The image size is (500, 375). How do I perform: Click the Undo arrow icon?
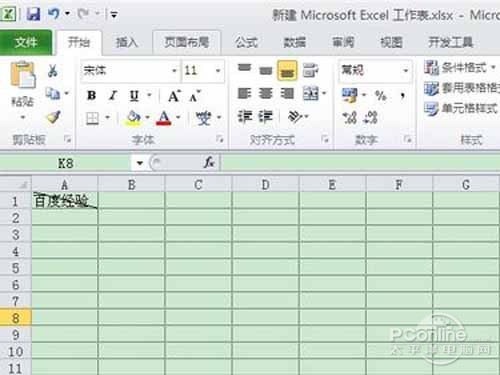point(54,14)
